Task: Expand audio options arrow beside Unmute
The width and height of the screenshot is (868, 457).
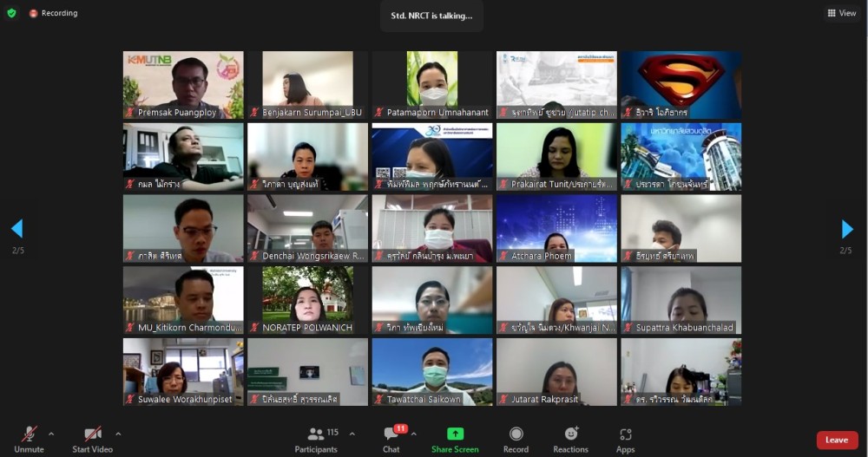Action: [51, 434]
